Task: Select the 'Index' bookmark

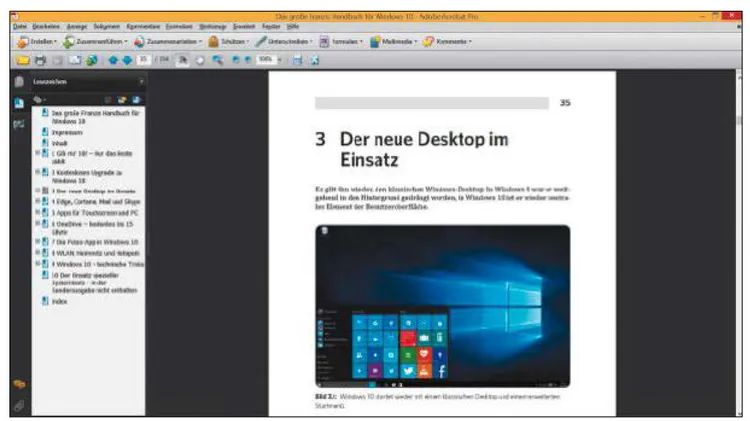Action: 60,301
